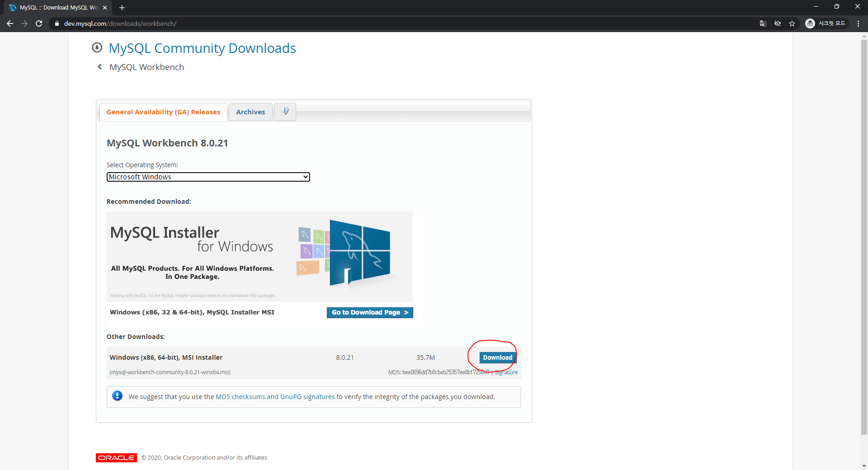
Task: Open the MySQL Workbench breadcrumb link
Action: point(146,67)
